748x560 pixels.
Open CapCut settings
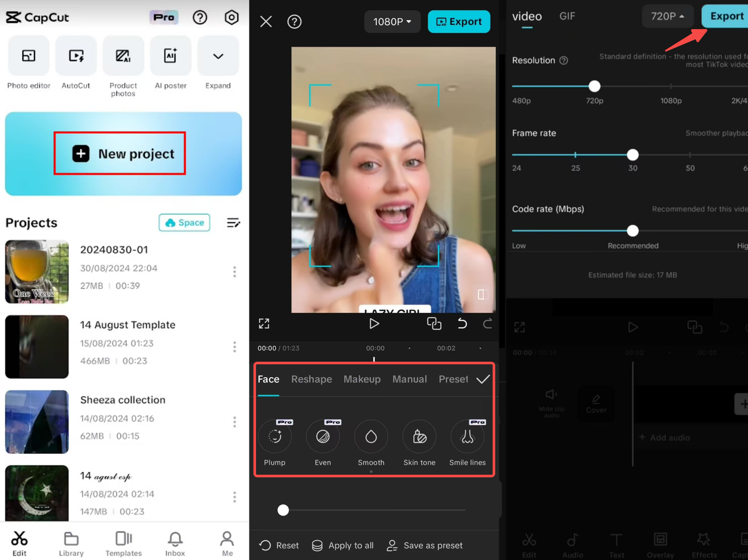click(231, 18)
